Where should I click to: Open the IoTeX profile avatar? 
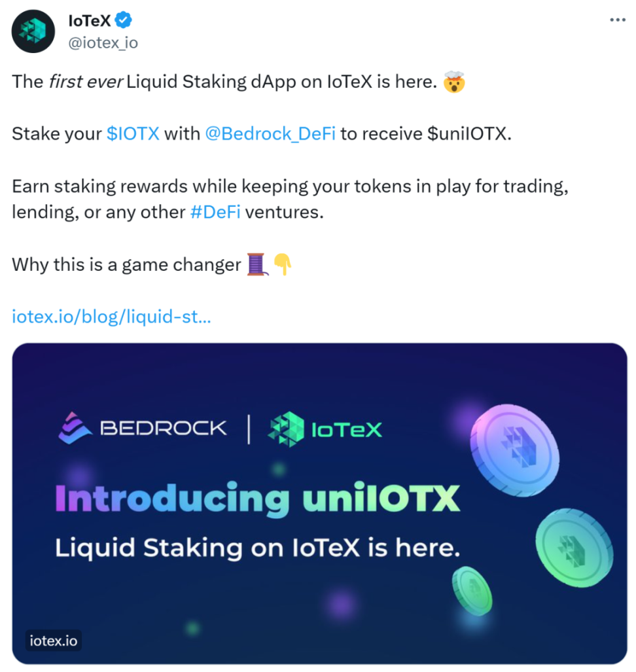33,31
